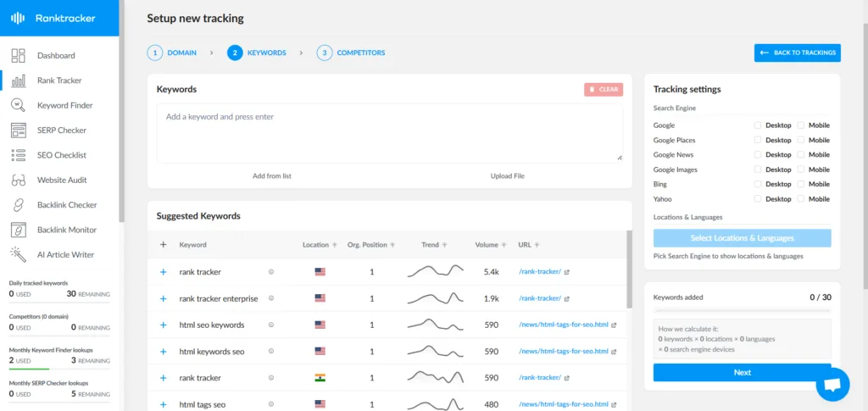
Task: Click the Rank Tracker bar chart icon
Action: click(19, 81)
